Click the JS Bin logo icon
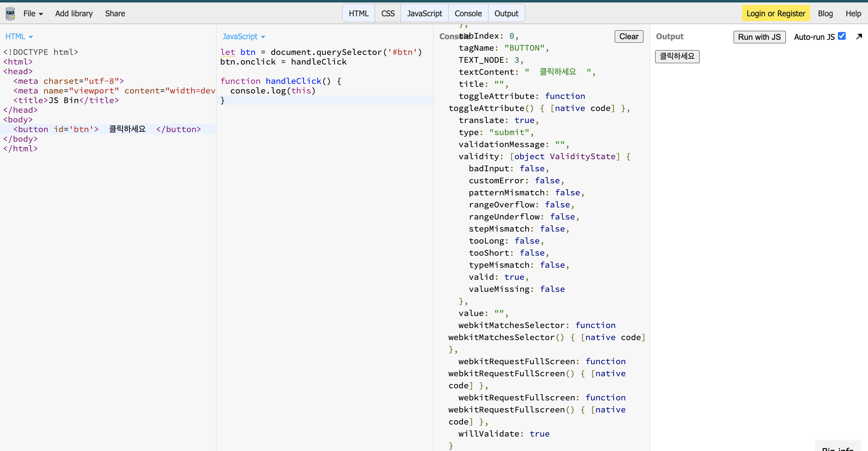The height and width of the screenshot is (451, 868). pos(11,14)
